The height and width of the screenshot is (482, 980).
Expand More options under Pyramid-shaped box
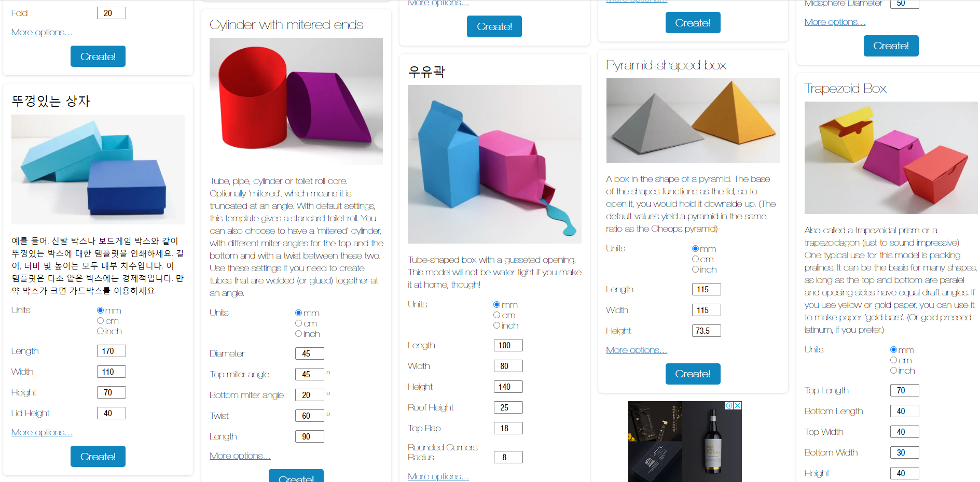(x=637, y=350)
